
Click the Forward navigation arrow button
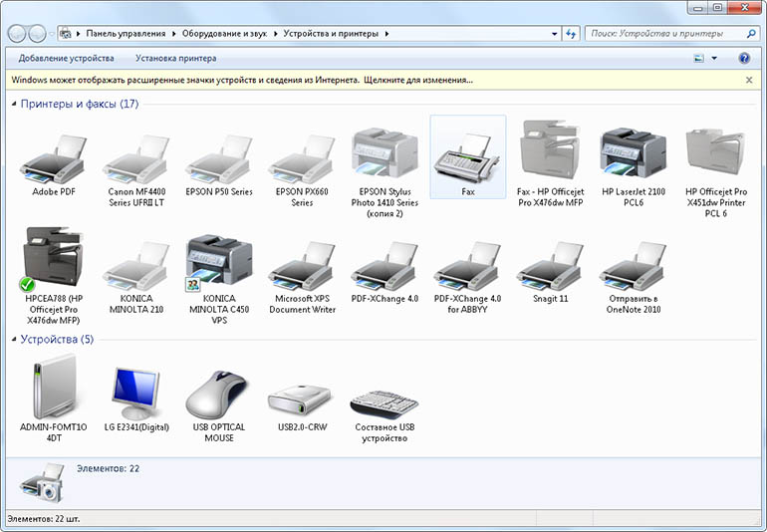(x=37, y=34)
